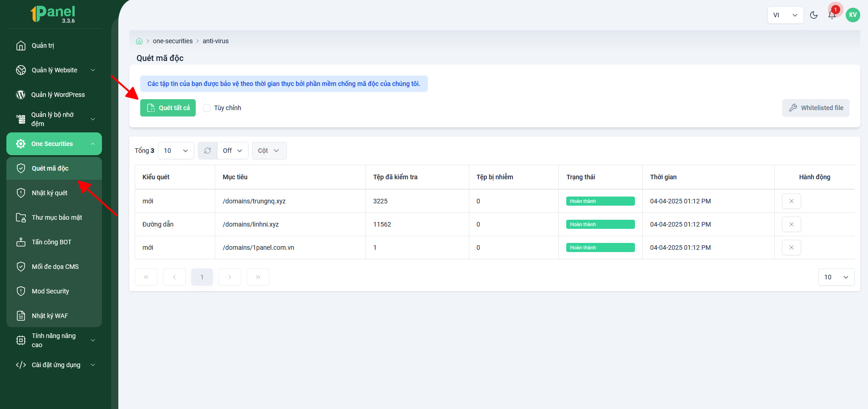868x409 pixels.
Task: Toggle dark mode moon icon
Action: tap(814, 15)
